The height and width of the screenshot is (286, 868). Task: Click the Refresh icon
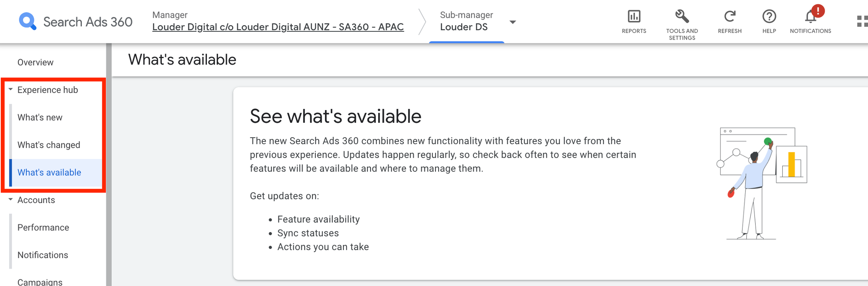730,17
